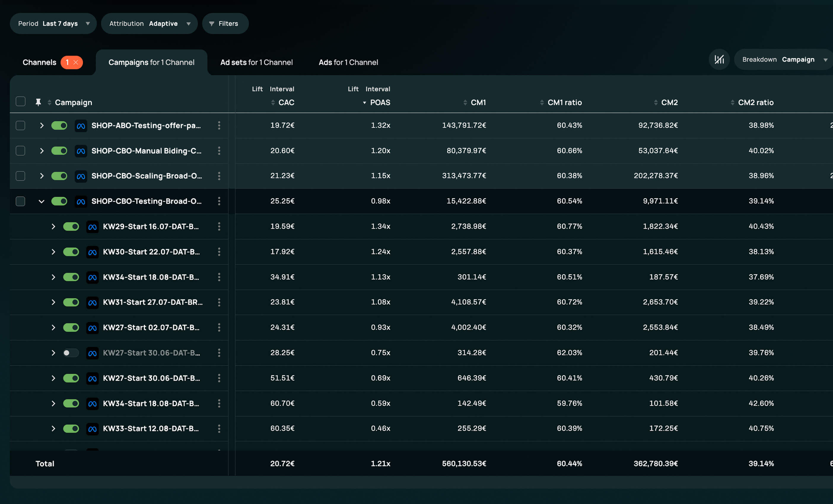Open the Period Last 7 days dropdown
The image size is (833, 504).
[x=53, y=23]
